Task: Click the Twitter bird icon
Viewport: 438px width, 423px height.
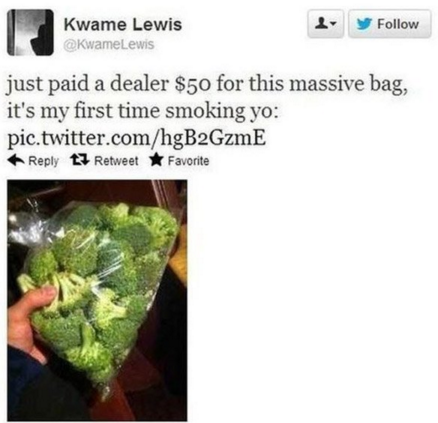Action: click(364, 24)
